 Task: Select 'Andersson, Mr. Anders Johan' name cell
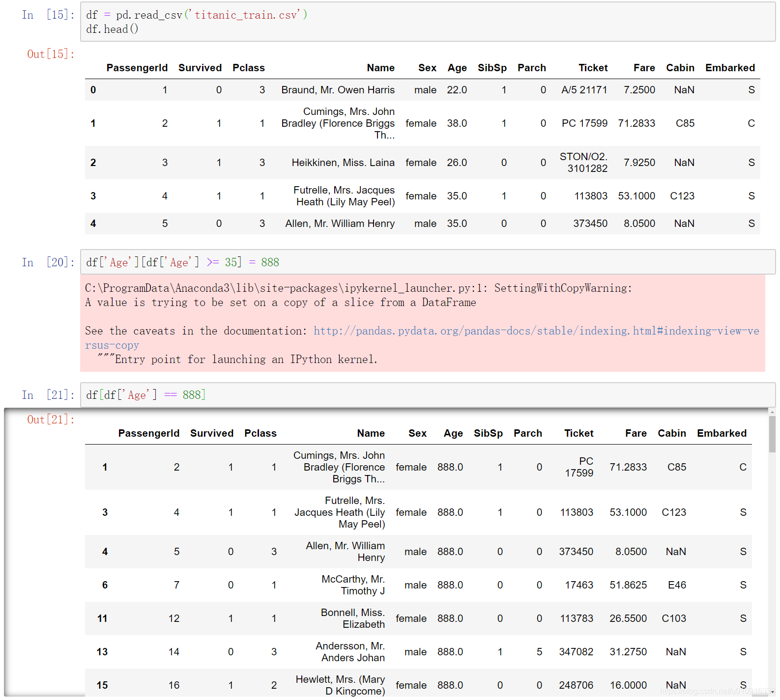[350, 652]
